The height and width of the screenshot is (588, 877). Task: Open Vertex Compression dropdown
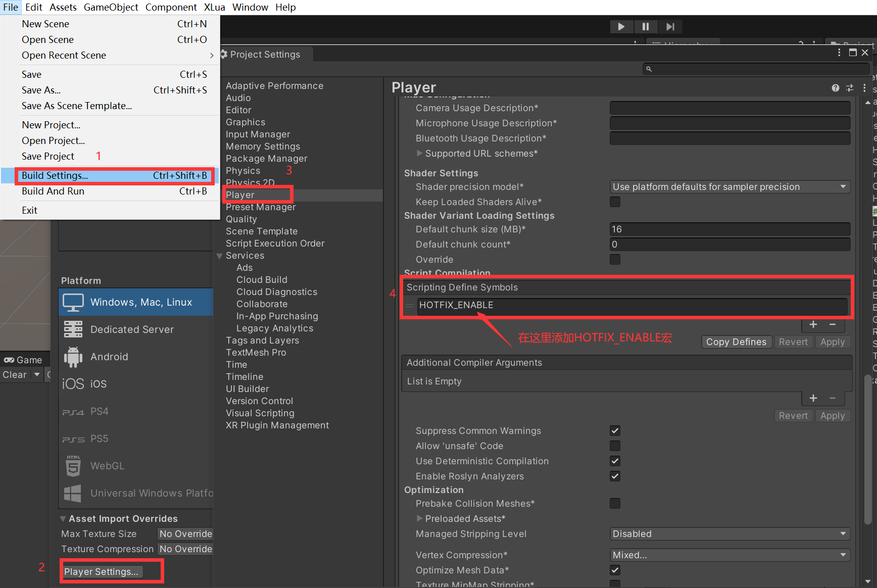730,555
